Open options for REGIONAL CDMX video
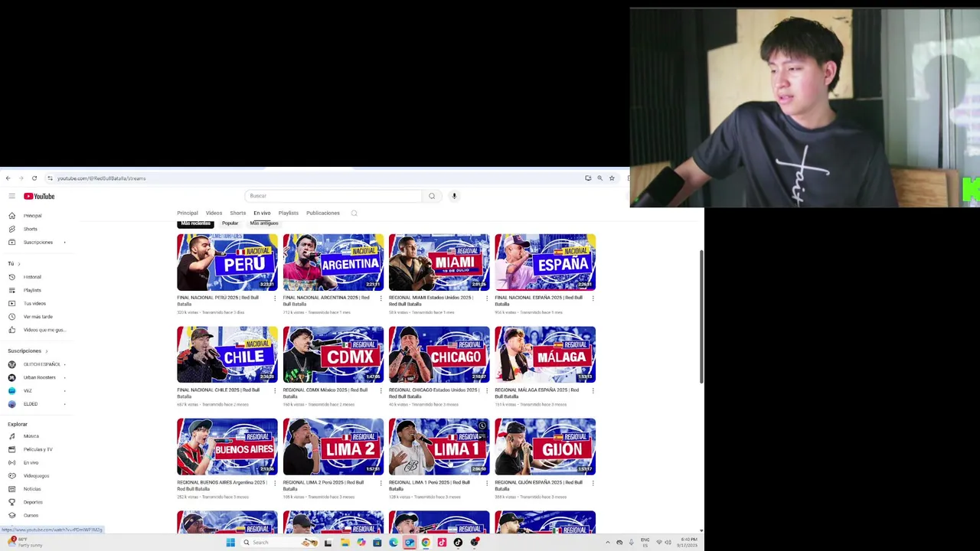 pyautogui.click(x=381, y=391)
